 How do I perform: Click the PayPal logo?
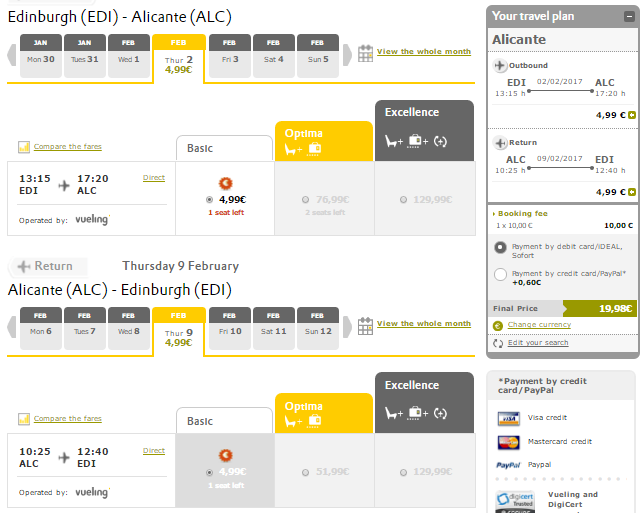(x=508, y=465)
